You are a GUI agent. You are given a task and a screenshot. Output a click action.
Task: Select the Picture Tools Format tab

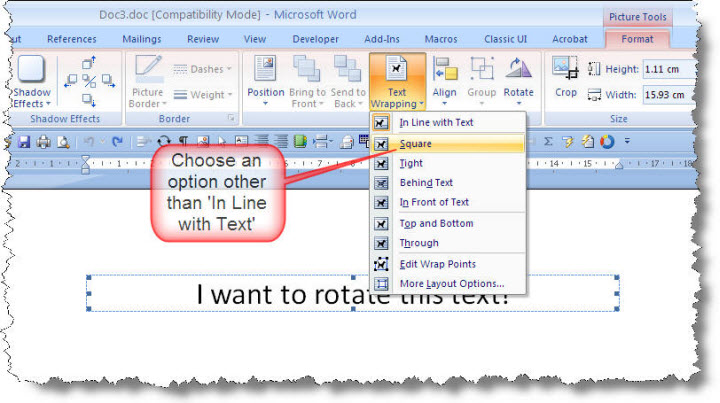[637, 39]
